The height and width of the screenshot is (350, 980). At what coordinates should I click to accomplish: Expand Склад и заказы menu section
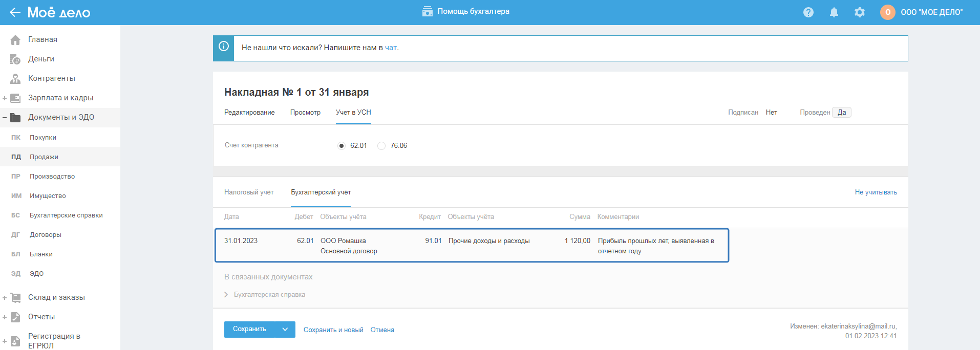(x=5, y=298)
